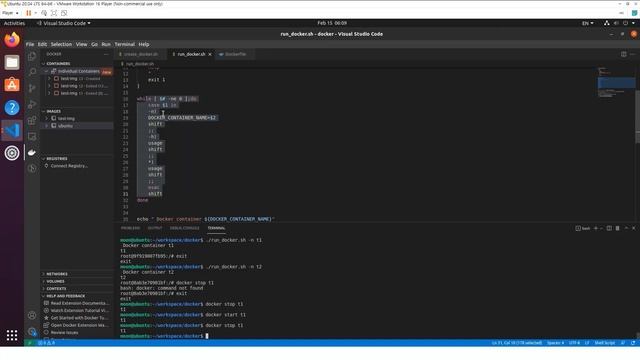Open Run and Debug view in activity bar
640x360 pixels.
32,104
